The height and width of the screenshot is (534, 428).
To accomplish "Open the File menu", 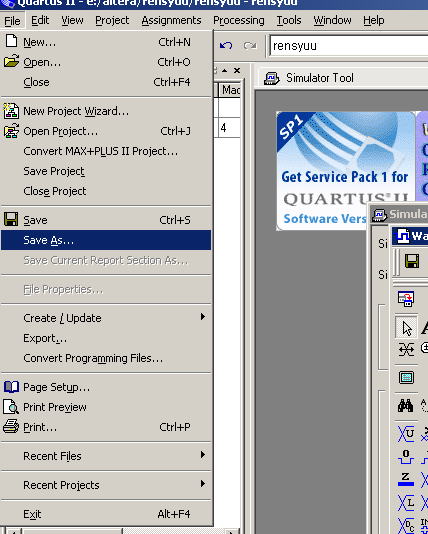I will tap(12, 20).
